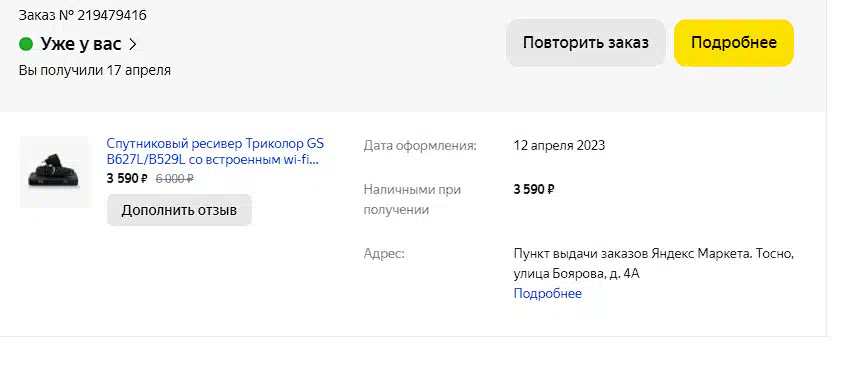Click the Дата оформления label
This screenshot has width=852, height=373.
(420, 146)
